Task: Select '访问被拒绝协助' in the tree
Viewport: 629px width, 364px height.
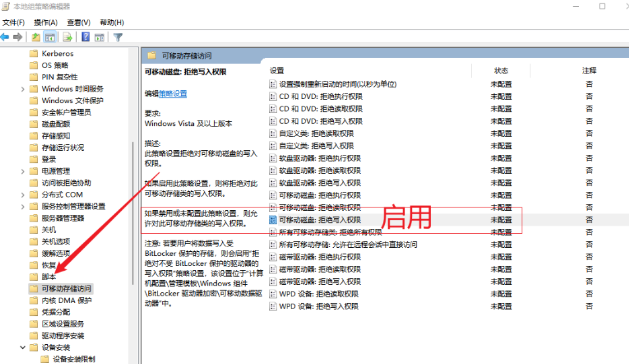Action: point(66,183)
